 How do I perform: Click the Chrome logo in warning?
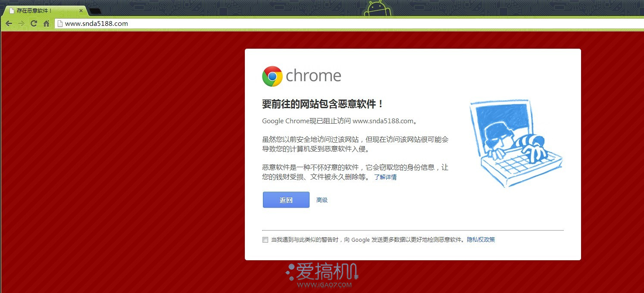272,76
